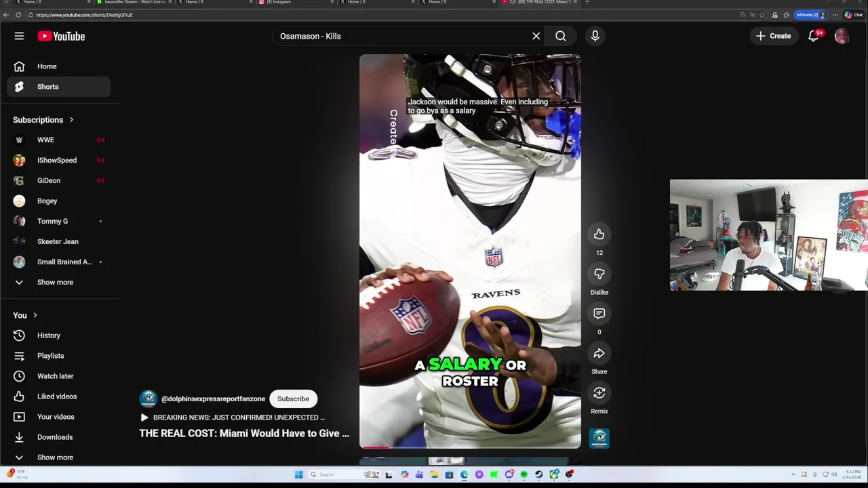
Task: Click the browser address bar URL
Action: (x=84, y=15)
